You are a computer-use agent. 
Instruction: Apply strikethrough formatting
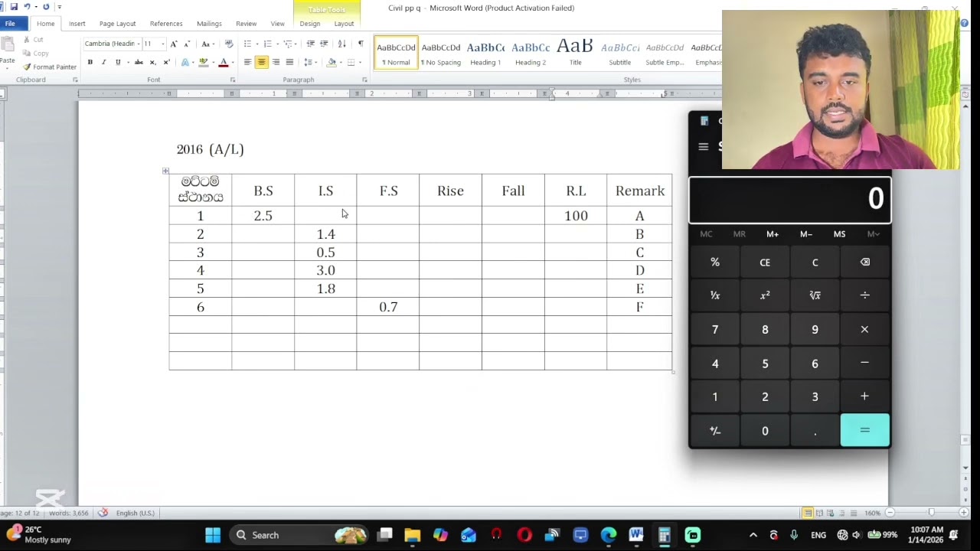coord(139,62)
